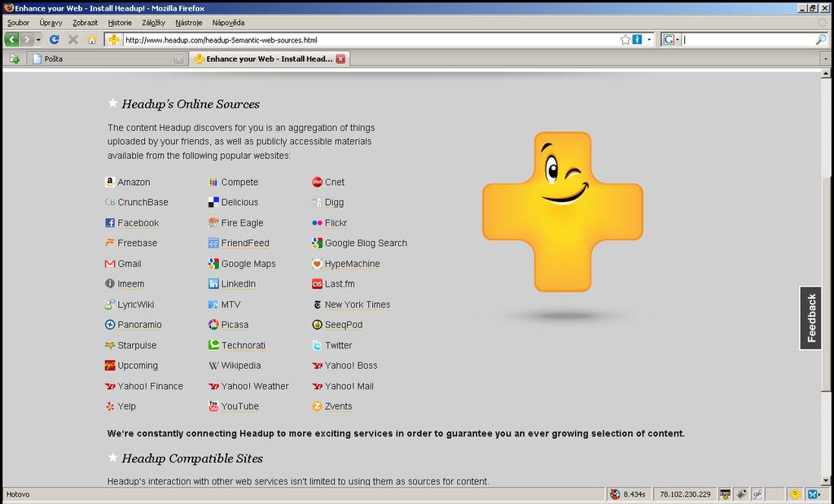This screenshot has height=504, width=834.
Task: Open the Google Blog Search link
Action: [x=366, y=243]
